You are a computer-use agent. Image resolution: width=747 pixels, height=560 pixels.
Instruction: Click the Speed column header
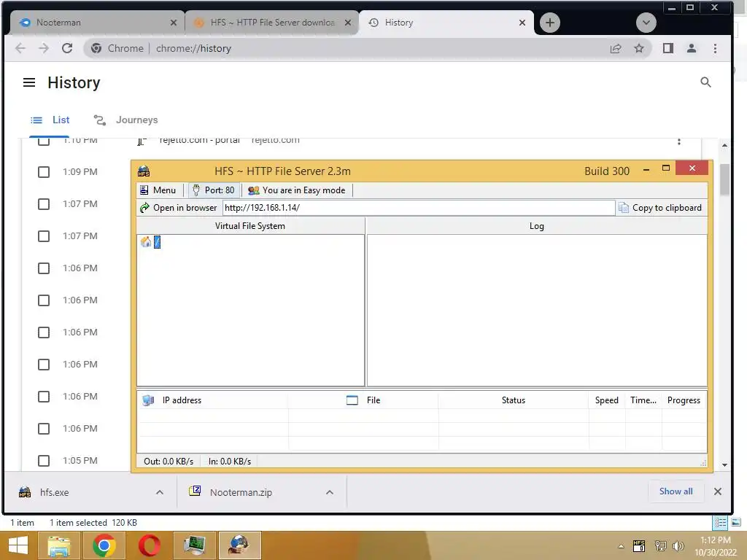pyautogui.click(x=606, y=400)
